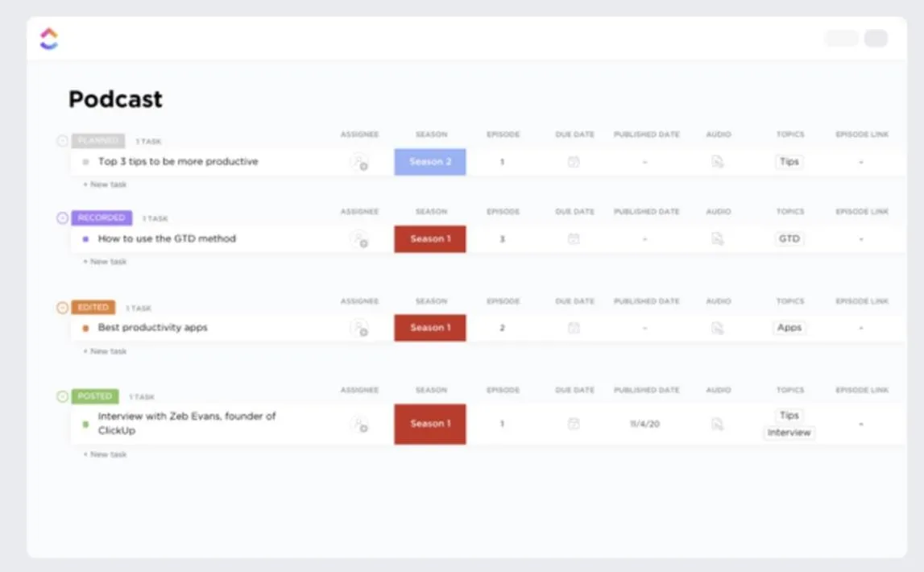924x572 pixels.
Task: Toggle purple status square of GTD method task
Action: (85, 238)
